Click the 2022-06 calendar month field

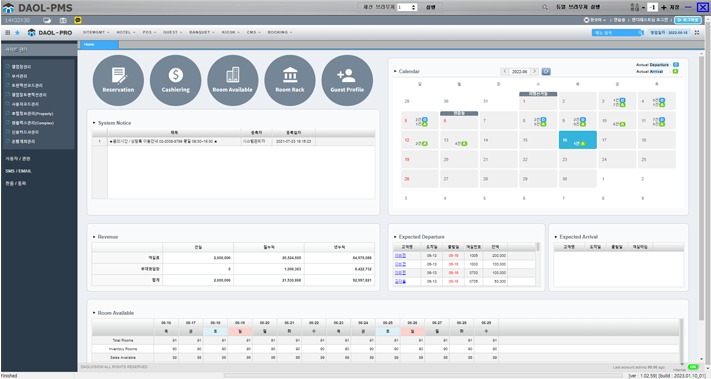pos(520,72)
